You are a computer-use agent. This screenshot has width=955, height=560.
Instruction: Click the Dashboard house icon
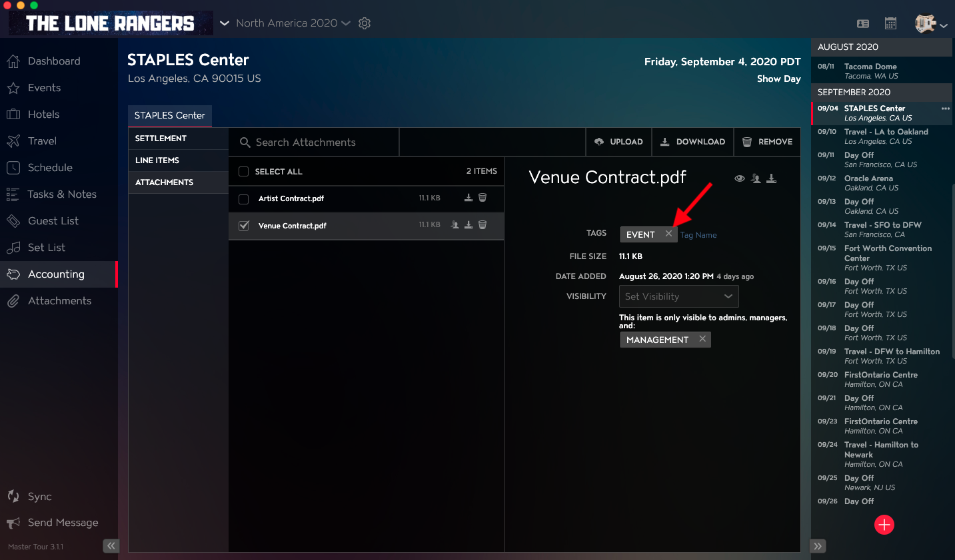[13, 61]
